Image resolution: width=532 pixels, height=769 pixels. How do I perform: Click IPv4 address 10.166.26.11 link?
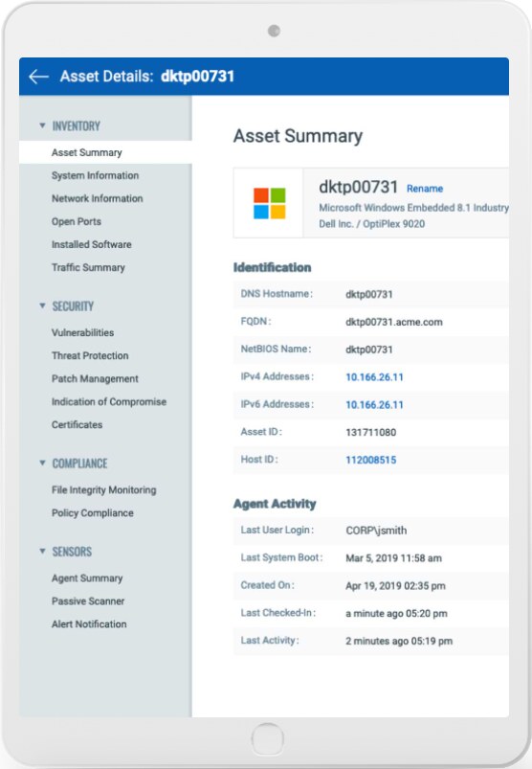click(374, 377)
